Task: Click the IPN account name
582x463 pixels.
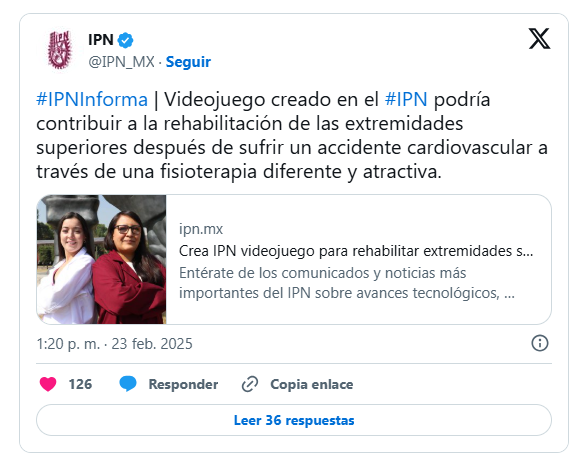Action: click(x=101, y=39)
